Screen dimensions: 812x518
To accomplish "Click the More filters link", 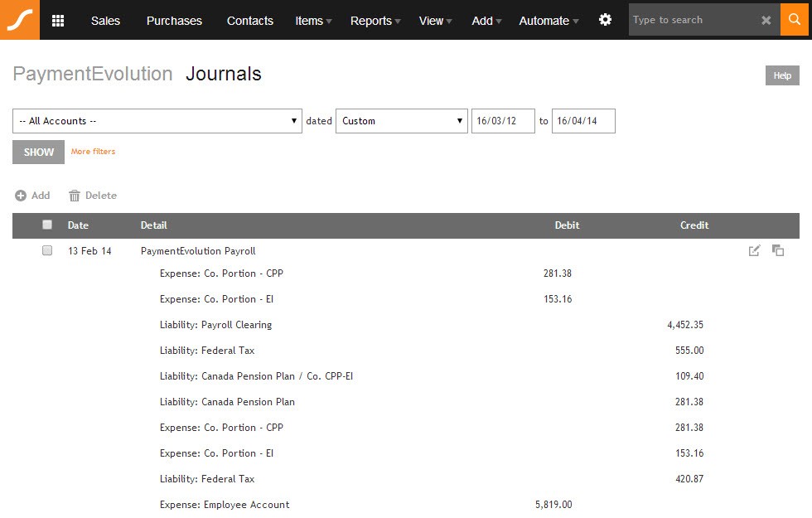I will tap(93, 151).
